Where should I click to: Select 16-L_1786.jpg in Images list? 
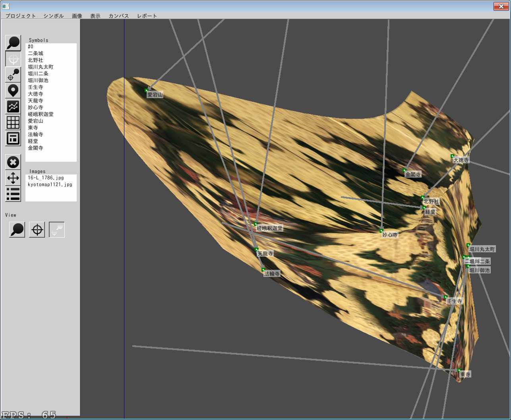(x=51, y=178)
